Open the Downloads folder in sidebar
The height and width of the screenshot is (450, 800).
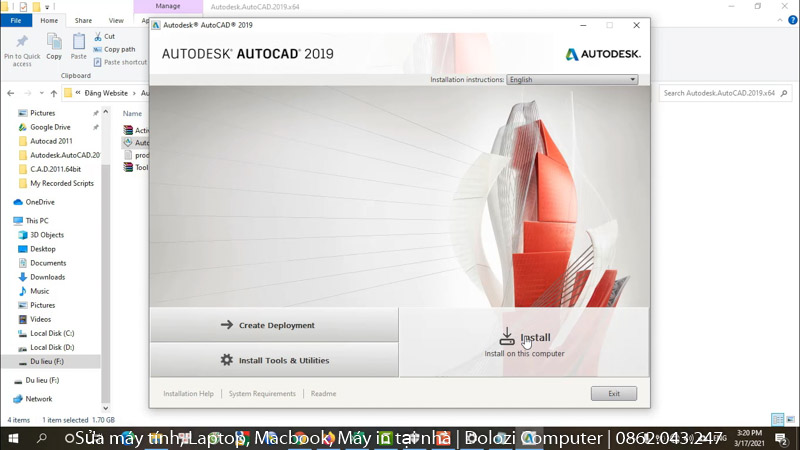pos(47,277)
